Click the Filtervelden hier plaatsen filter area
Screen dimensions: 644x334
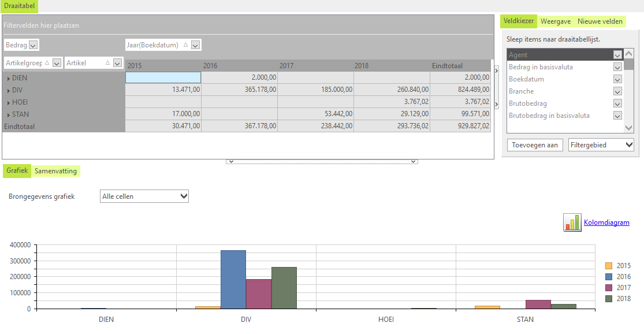(248, 25)
